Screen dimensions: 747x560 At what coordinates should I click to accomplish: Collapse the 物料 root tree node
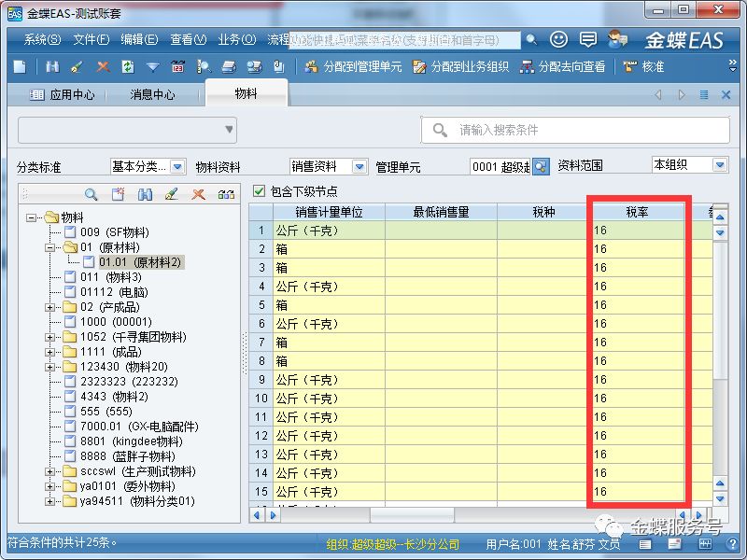(x=31, y=217)
